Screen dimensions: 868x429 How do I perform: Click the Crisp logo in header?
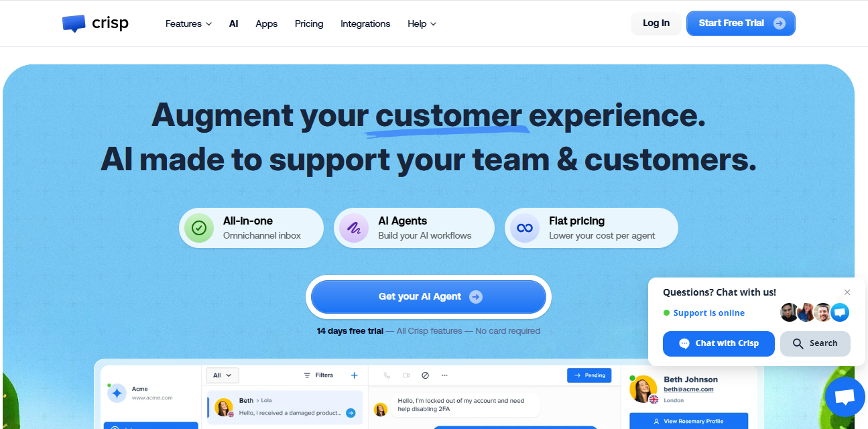click(x=95, y=23)
